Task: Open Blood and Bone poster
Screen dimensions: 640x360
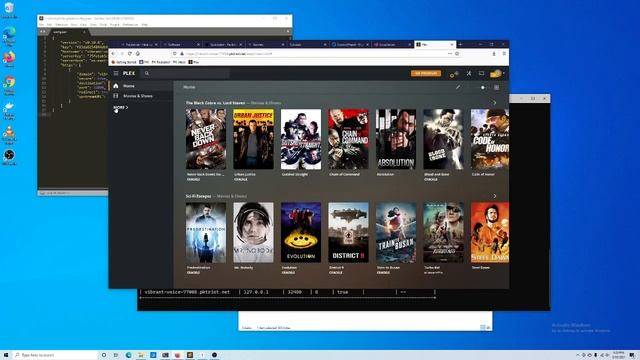Action: click(x=443, y=139)
